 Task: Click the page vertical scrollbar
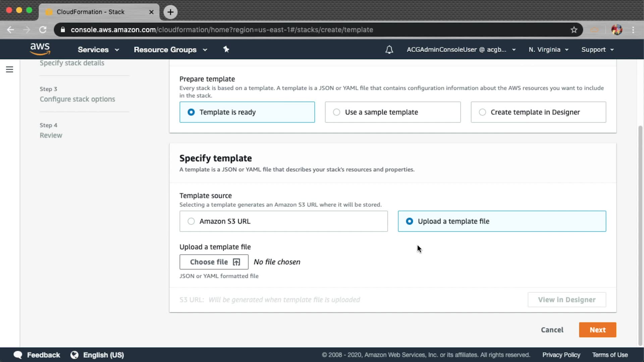640,235
